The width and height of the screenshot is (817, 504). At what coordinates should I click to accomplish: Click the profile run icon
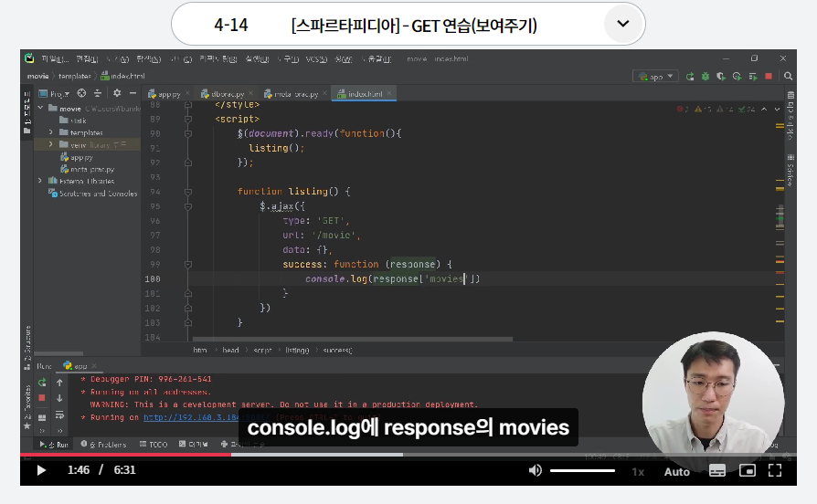[x=737, y=77]
